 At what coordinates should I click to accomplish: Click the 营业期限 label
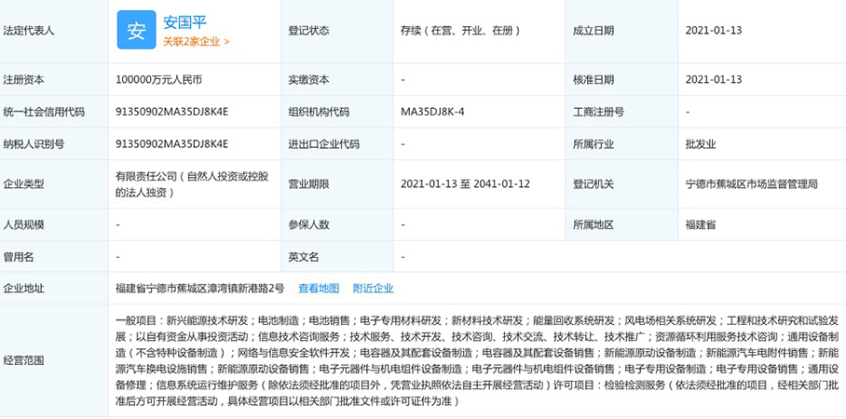[309, 184]
